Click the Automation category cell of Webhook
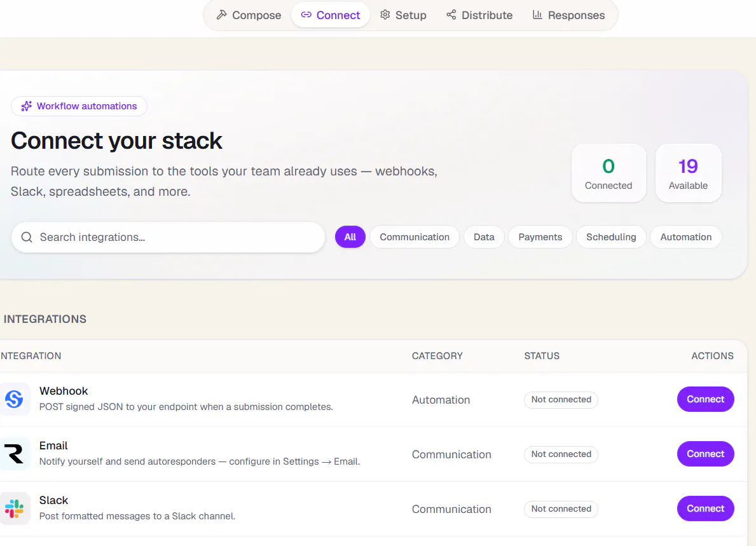Image resolution: width=756 pixels, height=546 pixels. [x=441, y=400]
